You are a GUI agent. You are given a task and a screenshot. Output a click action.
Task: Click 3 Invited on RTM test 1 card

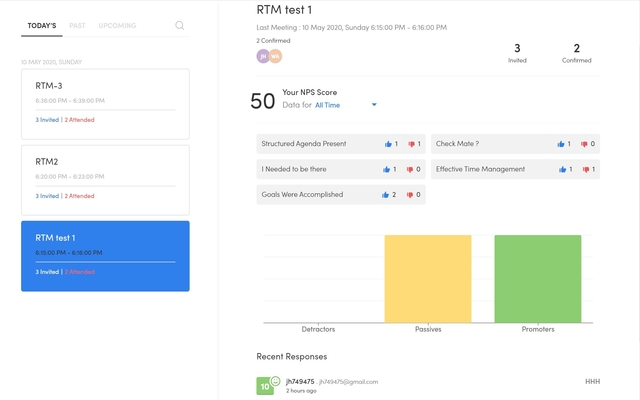pyautogui.click(x=47, y=272)
